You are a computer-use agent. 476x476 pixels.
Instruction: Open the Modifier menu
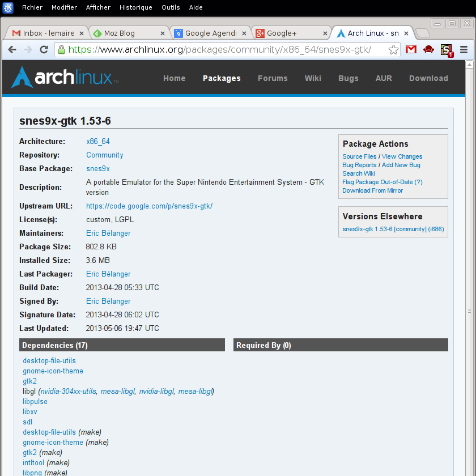click(65, 7)
